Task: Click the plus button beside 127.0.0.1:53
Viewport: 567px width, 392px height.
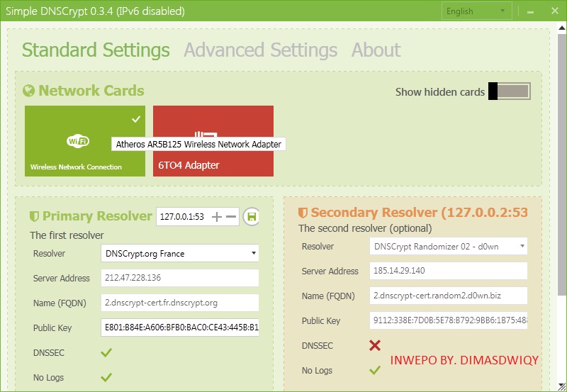Action: [x=217, y=217]
